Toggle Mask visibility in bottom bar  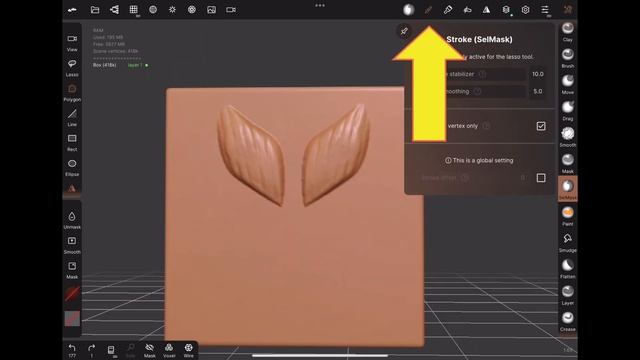tap(149, 350)
